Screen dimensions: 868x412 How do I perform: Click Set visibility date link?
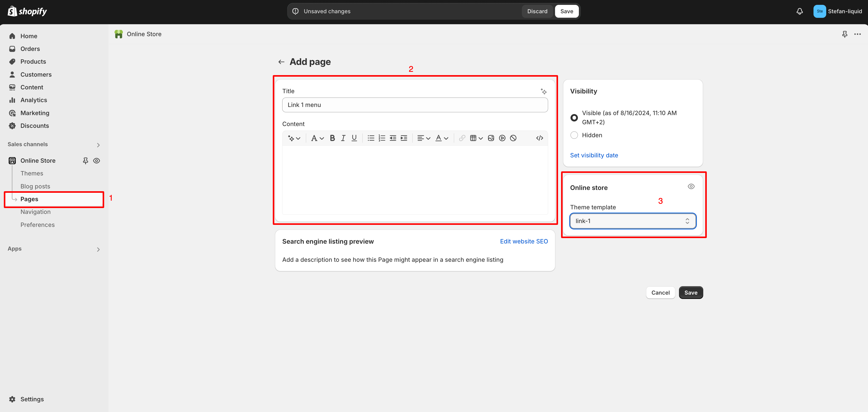pos(594,155)
